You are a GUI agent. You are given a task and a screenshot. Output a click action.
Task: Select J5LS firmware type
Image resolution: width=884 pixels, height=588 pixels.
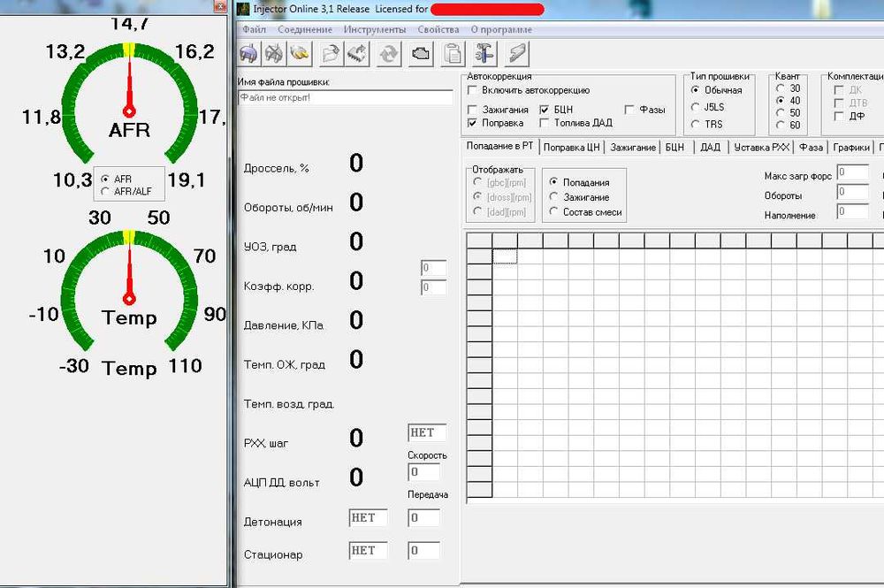695,107
